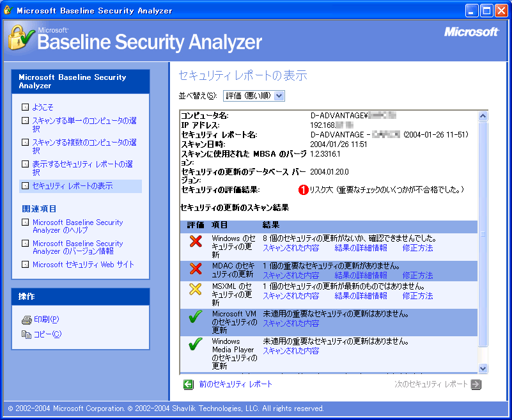Click the report scrollbar down arrow
Image resolution: width=512 pixels, height=420 pixels.
pyautogui.click(x=483, y=368)
